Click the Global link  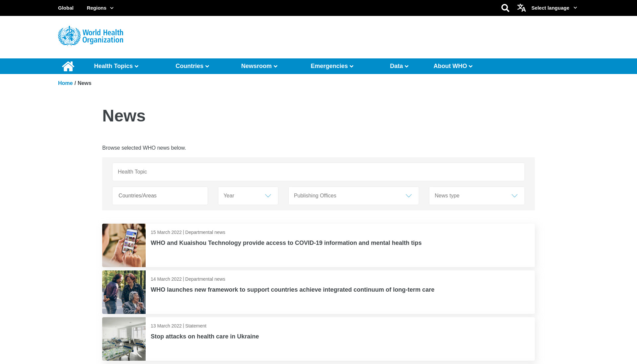(66, 8)
